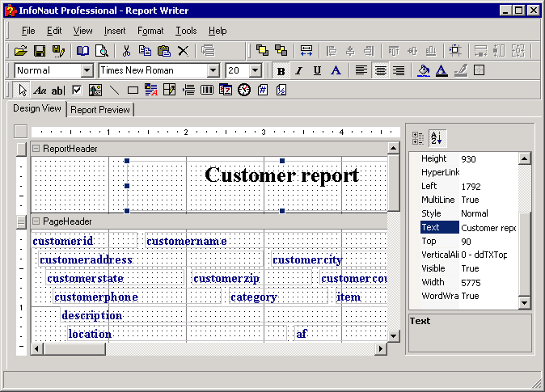Image resolution: width=545 pixels, height=392 pixels.
Task: Open the File menu
Action: (x=28, y=31)
